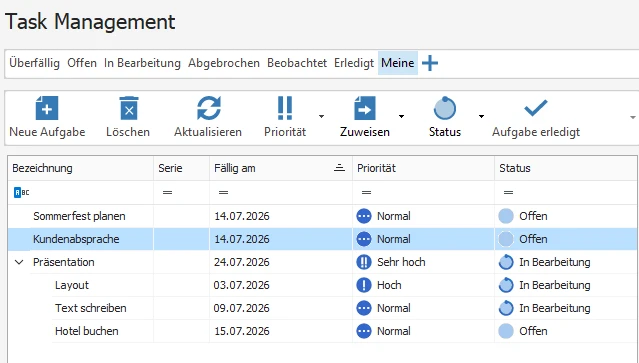Click the ABC filter icon under Bezeichnung
Screen dimensions: 639x363
pyautogui.click(x=22, y=192)
